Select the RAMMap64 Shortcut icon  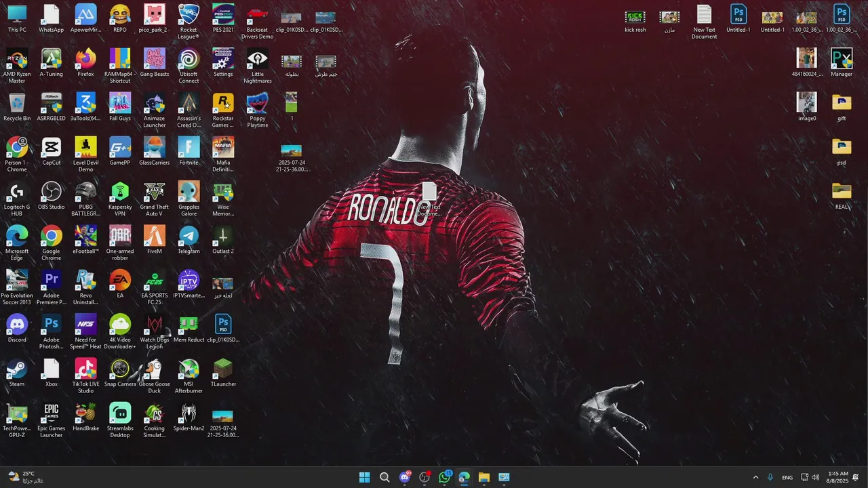pyautogui.click(x=120, y=66)
